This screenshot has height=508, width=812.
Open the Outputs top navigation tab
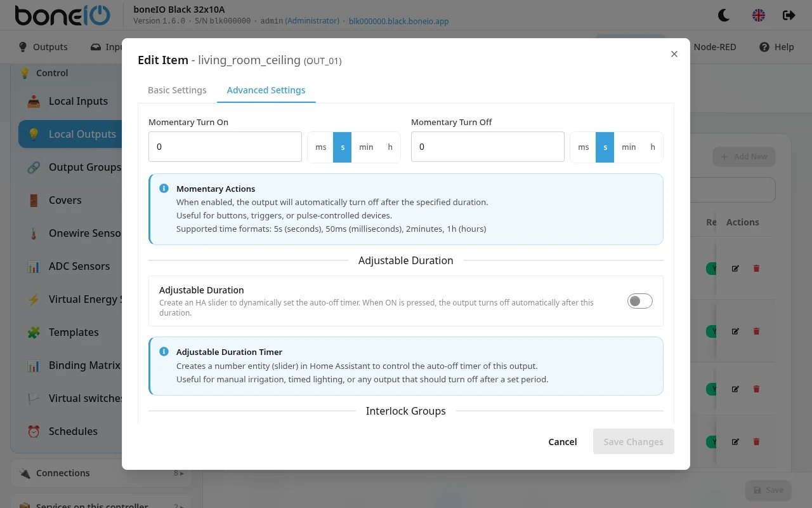[x=43, y=47]
